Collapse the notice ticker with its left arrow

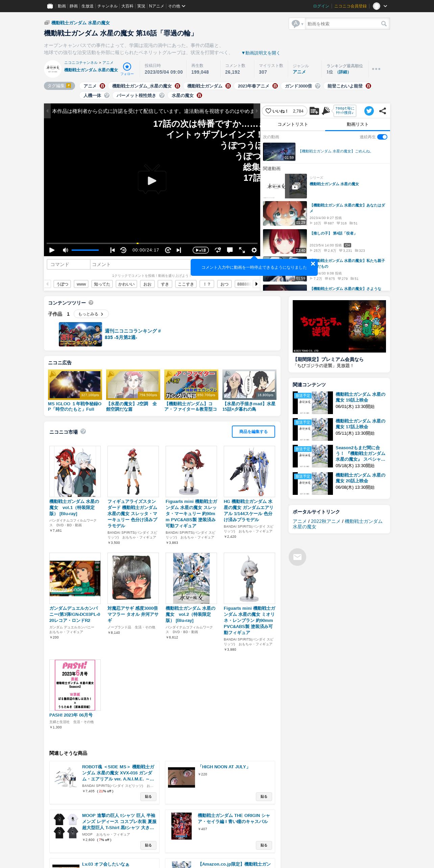[x=48, y=111]
